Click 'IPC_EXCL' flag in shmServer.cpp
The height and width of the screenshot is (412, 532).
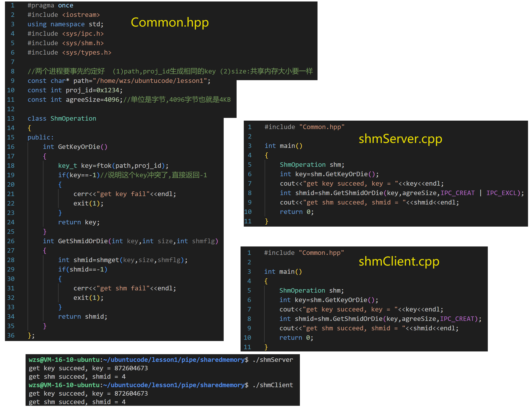click(x=501, y=193)
